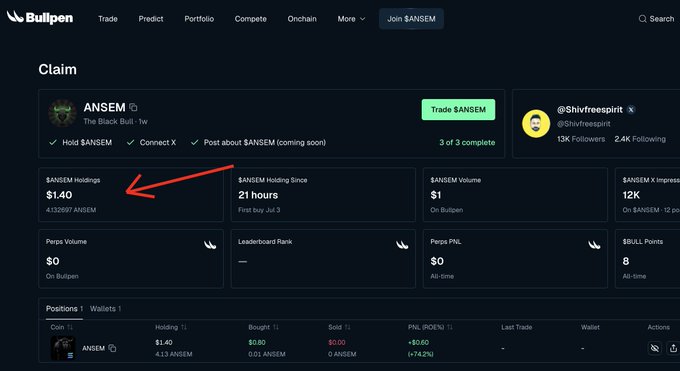
Task: Click the Trade $ANSEM button
Action: pyautogui.click(x=458, y=110)
